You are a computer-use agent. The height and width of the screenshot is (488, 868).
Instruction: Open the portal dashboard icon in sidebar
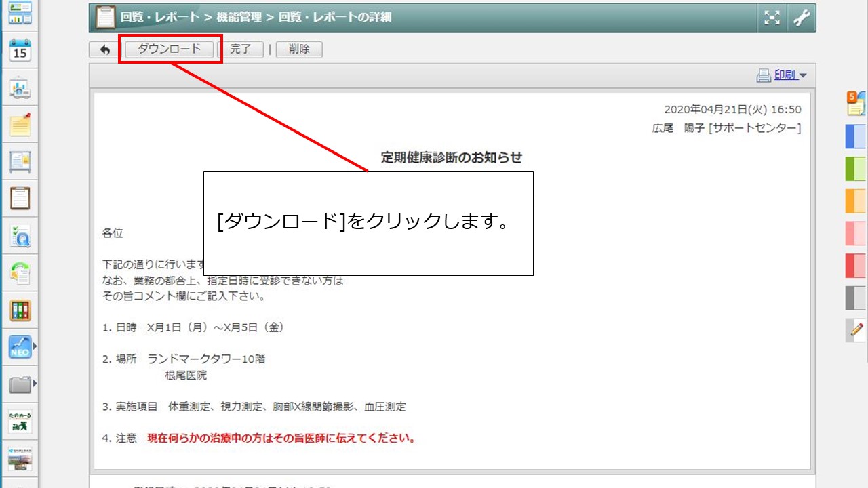pyautogui.click(x=20, y=13)
